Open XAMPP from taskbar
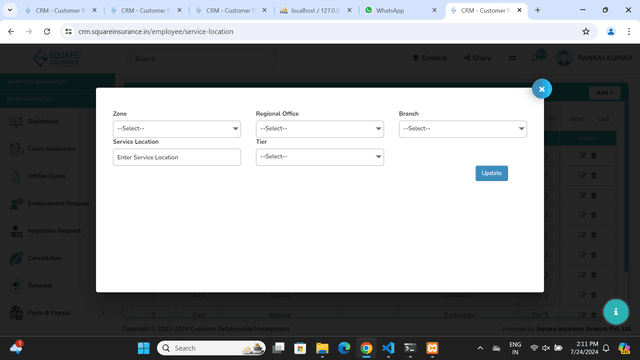This screenshot has width=640, height=360. click(x=432, y=348)
